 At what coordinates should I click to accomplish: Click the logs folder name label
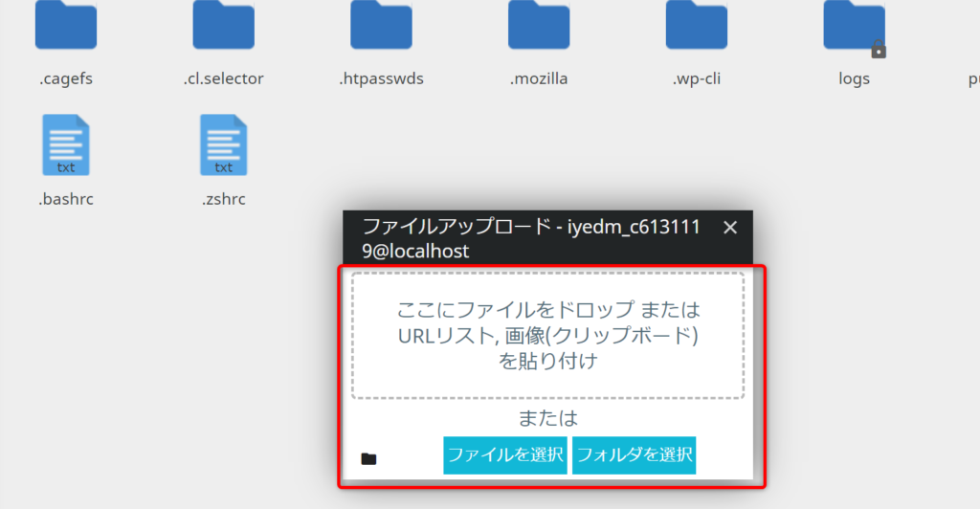855,79
